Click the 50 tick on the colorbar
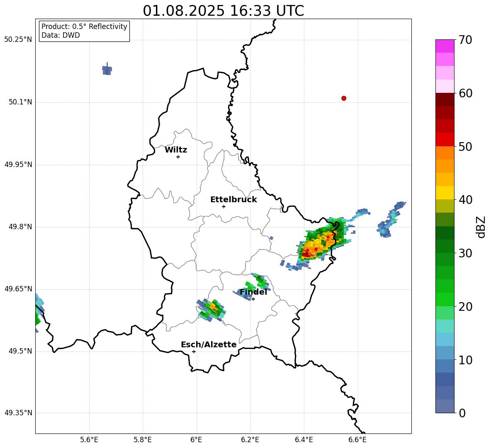Viewport: 491px width, 448px height. pos(465,146)
